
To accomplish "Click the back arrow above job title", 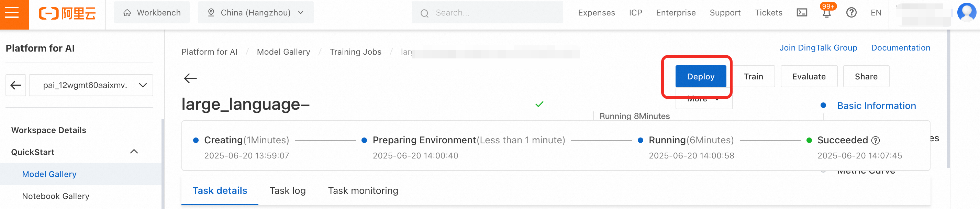I will 190,78.
